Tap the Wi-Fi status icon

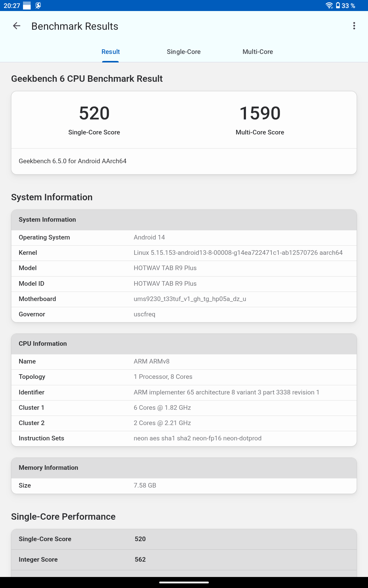coord(329,6)
